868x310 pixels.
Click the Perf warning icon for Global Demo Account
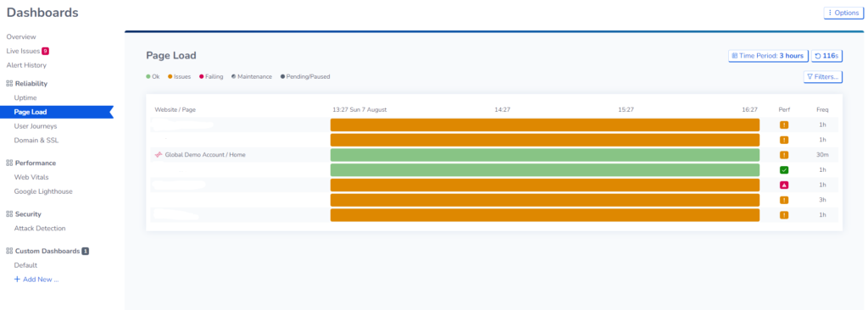(784, 155)
